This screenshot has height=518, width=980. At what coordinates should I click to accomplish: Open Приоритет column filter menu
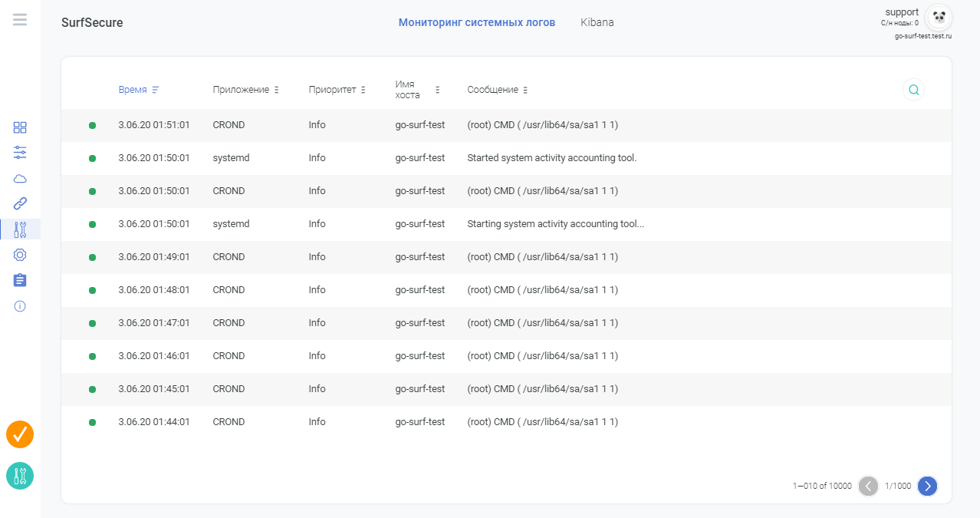[363, 90]
